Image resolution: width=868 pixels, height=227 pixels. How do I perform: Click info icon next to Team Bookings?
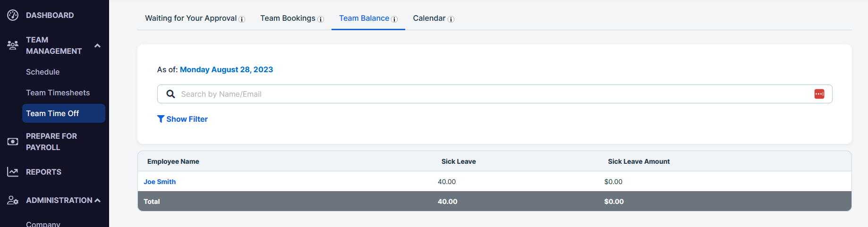click(321, 19)
